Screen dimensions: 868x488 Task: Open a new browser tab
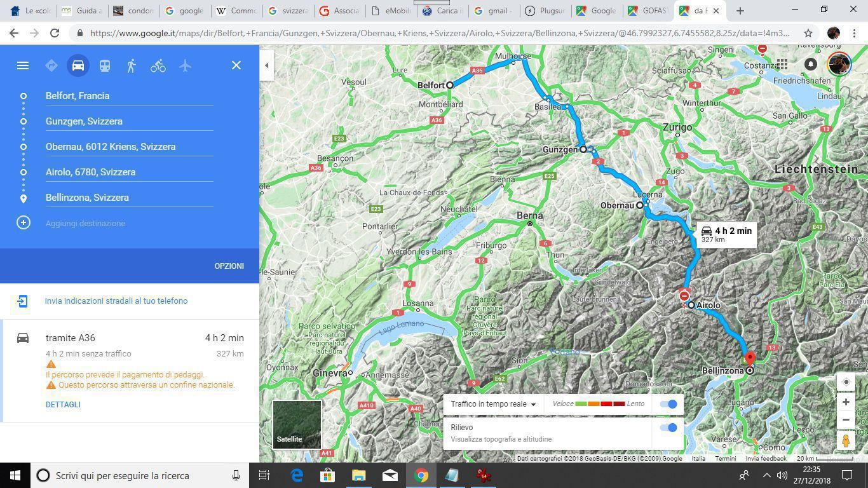(740, 11)
